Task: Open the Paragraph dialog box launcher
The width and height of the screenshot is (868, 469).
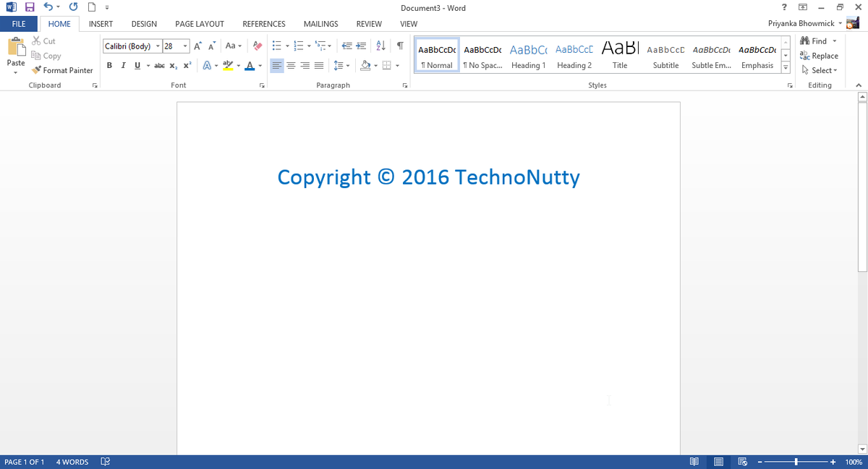Action: (404, 85)
